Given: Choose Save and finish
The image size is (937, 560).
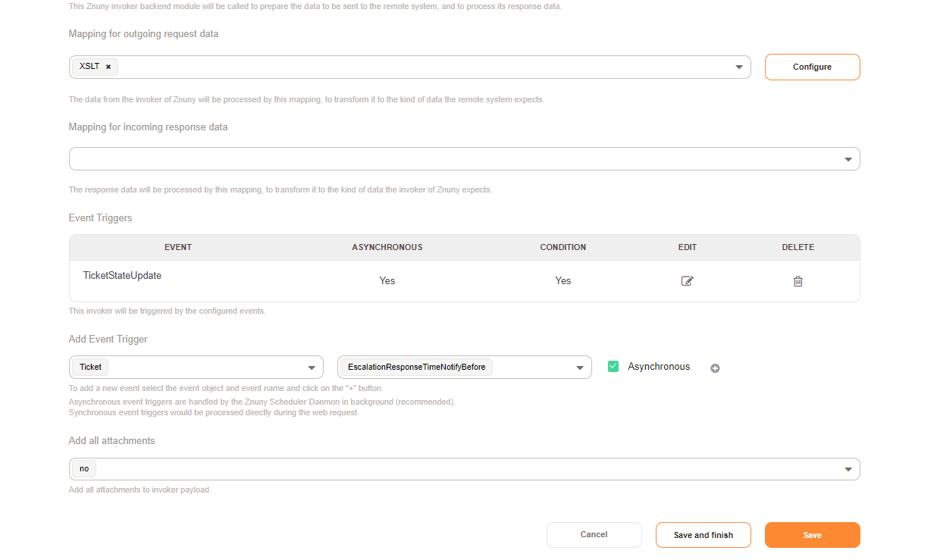Looking at the screenshot, I should 703,535.
